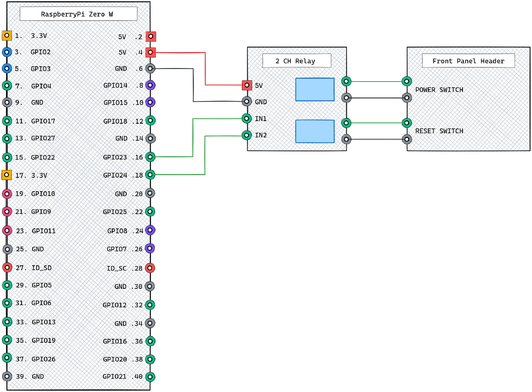Select the relay module's GND input terminal
Image resolution: width=532 pixels, height=392 pixels.
[247, 101]
